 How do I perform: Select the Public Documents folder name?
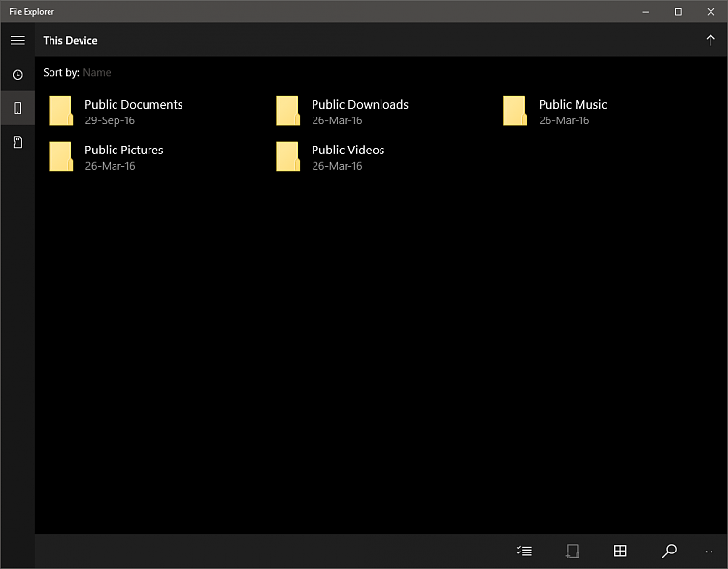134,105
